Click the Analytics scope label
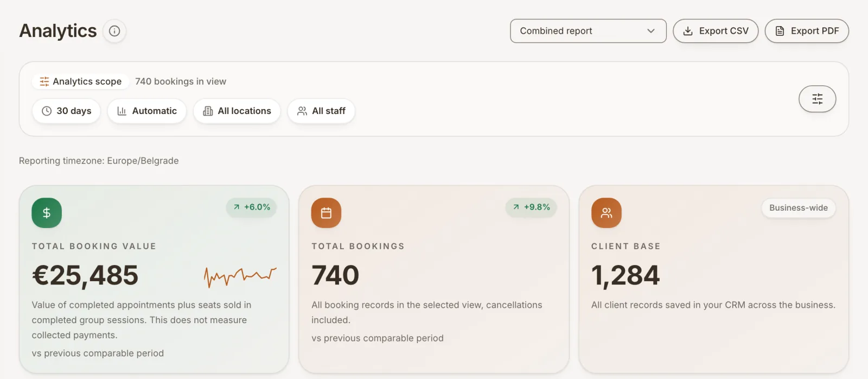Screen dimensions: 868x379 [81, 81]
